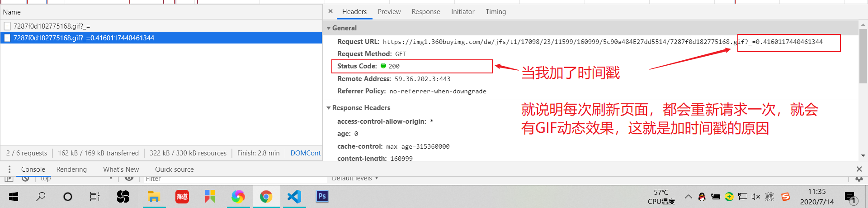Image resolution: width=868 pixels, height=208 pixels.
Task: Open the Default levels dropdown
Action: pos(355,179)
